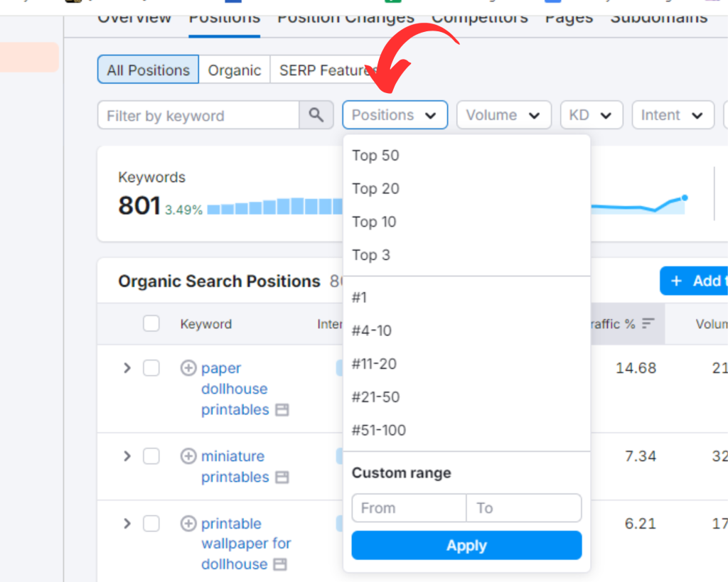The image size is (728, 582).
Task: Toggle the select-all checkbox in Keyword header
Action: 151,324
